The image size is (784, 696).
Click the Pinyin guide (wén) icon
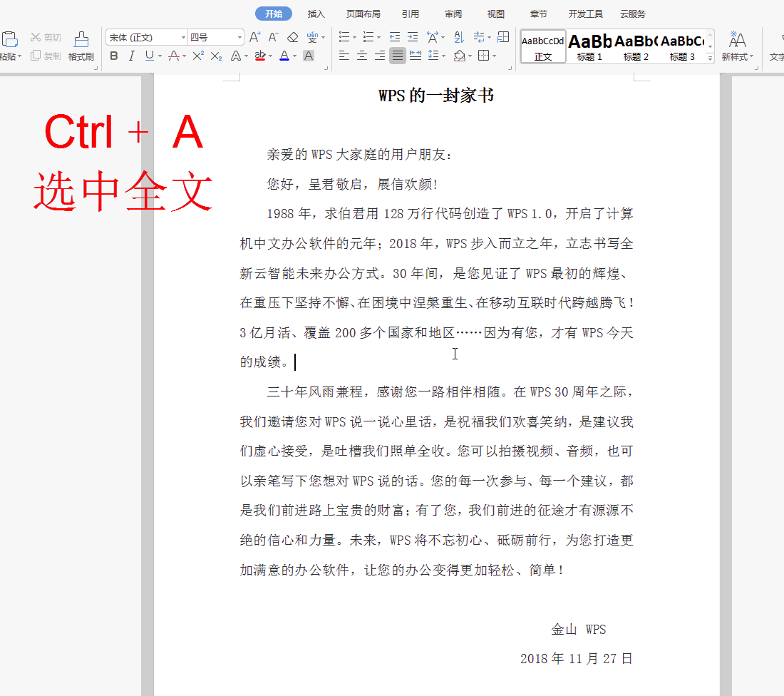(x=312, y=37)
